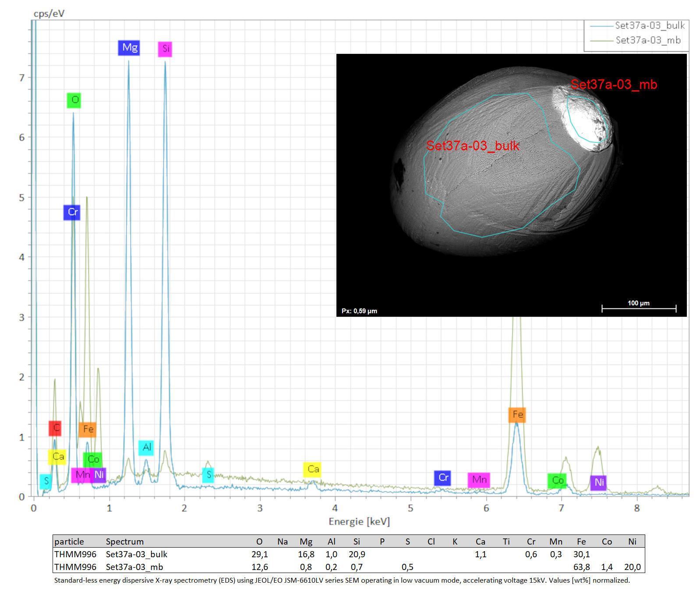Image resolution: width=700 pixels, height=591 pixels.
Task: Select the red C element label
Action: click(x=55, y=428)
